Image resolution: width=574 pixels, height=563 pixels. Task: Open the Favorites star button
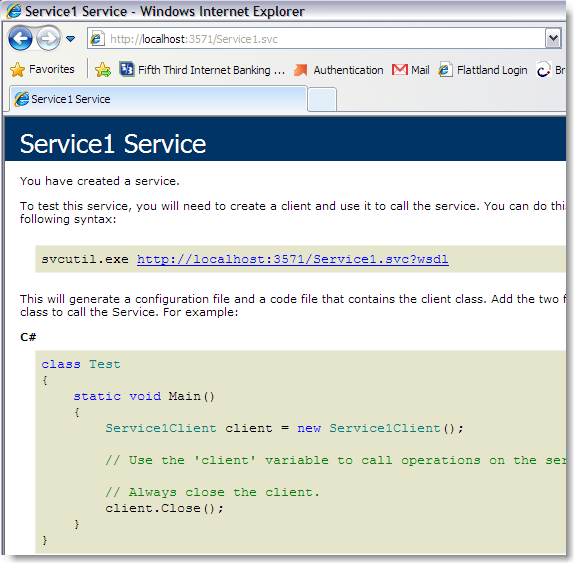point(42,69)
